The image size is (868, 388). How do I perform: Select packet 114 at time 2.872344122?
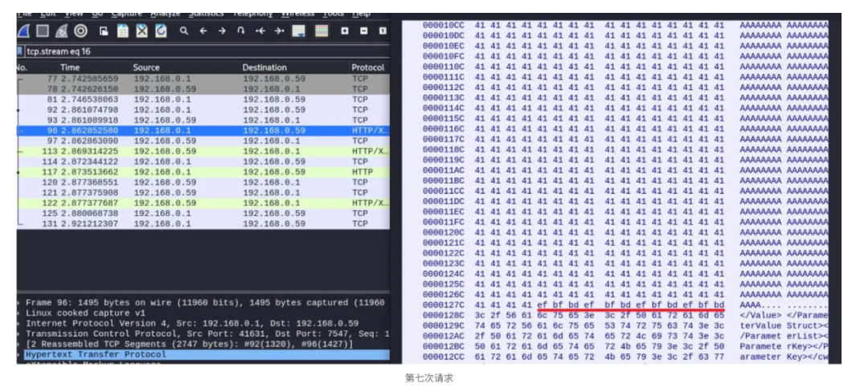pos(203,161)
